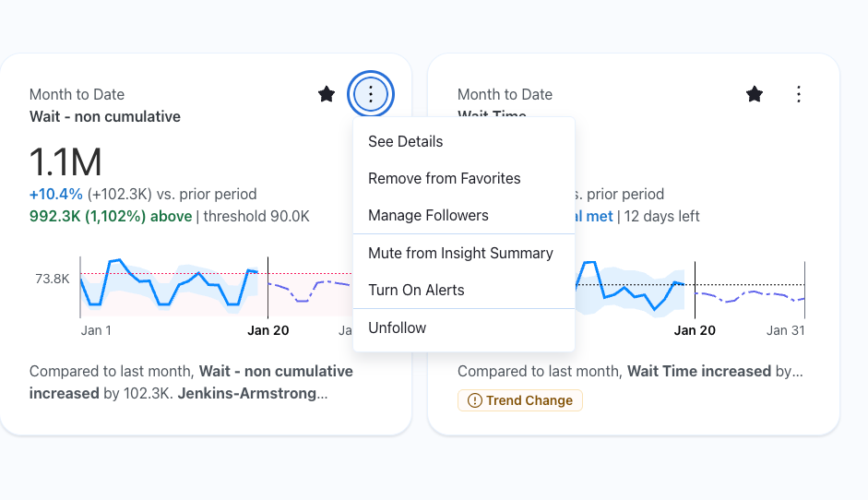Select the Jan 20 marker on the Wait Time chart
The height and width of the screenshot is (500, 868).
point(695,330)
